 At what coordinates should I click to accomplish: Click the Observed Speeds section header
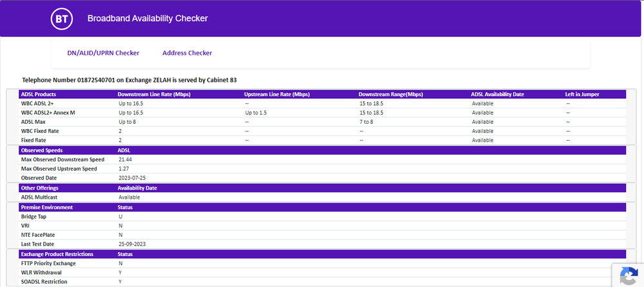pos(42,150)
